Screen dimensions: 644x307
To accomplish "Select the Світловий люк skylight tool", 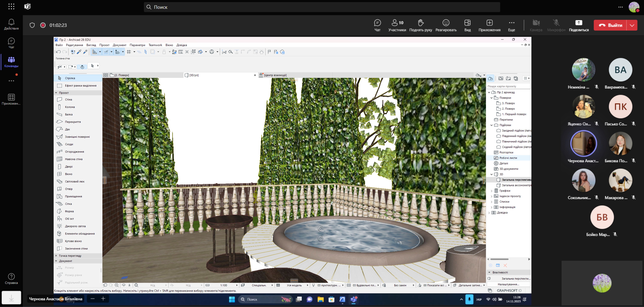I will [78, 182].
